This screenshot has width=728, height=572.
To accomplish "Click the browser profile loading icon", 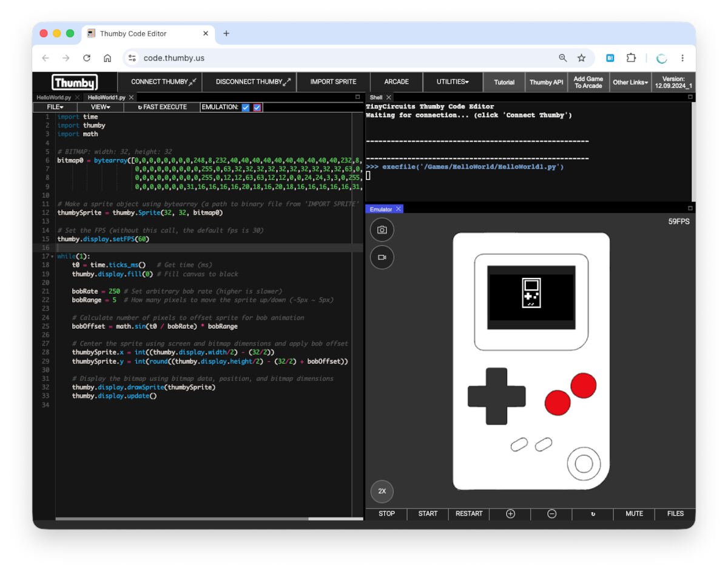I will point(662,58).
